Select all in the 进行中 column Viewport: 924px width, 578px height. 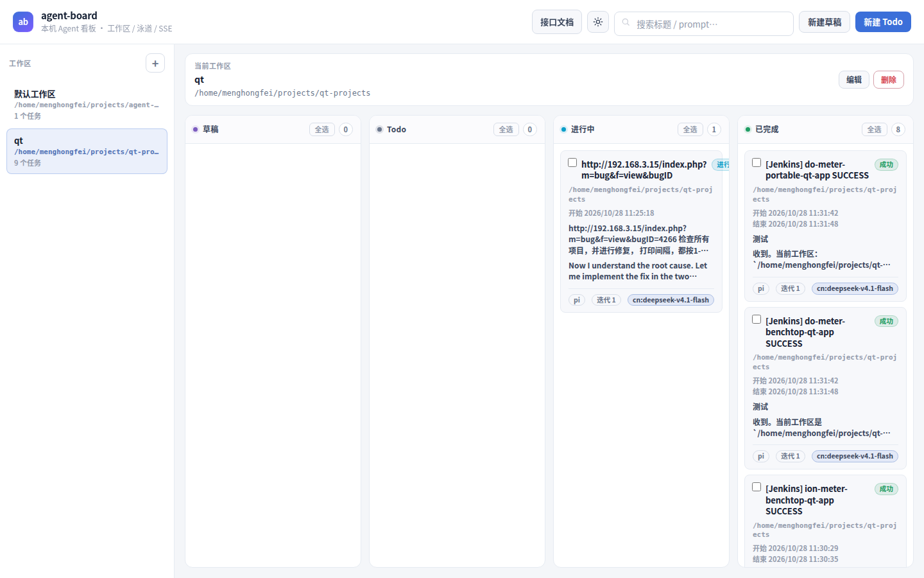(690, 130)
